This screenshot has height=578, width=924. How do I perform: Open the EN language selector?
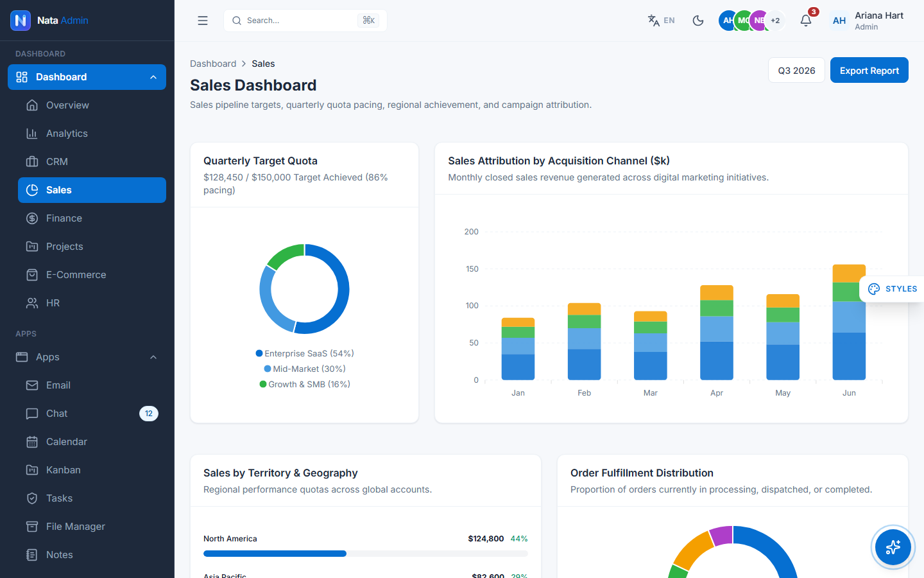click(x=661, y=21)
